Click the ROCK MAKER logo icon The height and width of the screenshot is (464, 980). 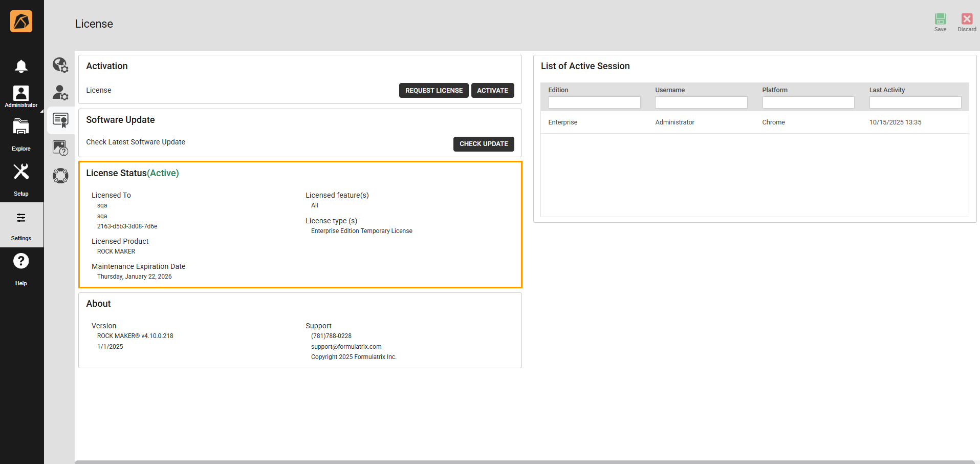[21, 22]
